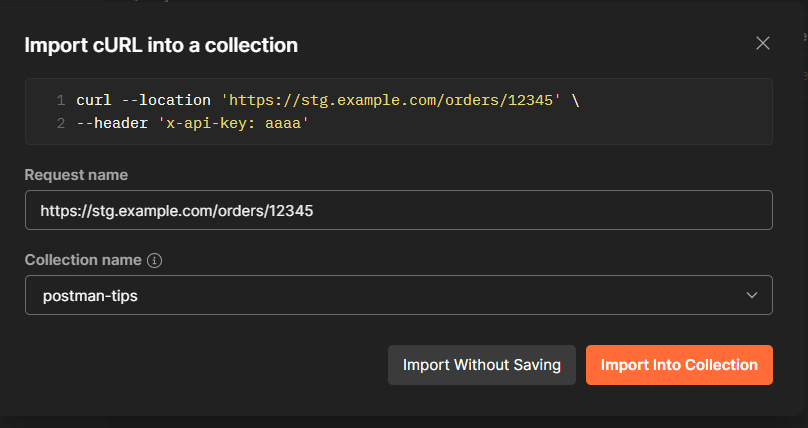This screenshot has height=428, width=808.
Task: Focus the Request name input field
Action: [x=398, y=211]
